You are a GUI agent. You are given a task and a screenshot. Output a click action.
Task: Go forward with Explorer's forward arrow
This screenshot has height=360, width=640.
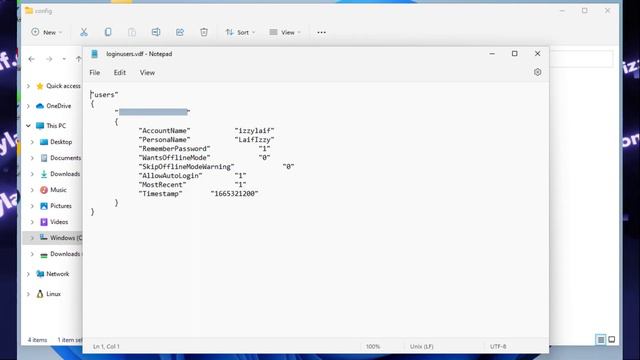click(49, 59)
